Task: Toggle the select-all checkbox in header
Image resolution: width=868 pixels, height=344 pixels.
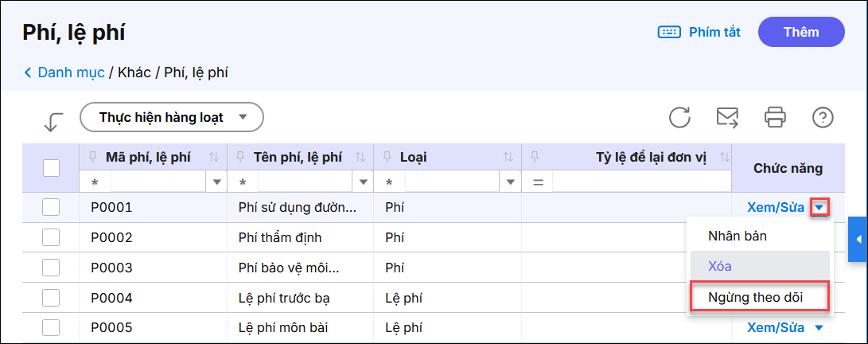Action: point(51,168)
